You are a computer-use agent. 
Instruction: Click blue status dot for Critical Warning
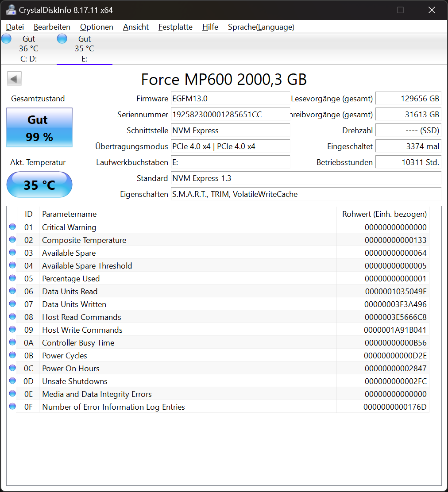(x=12, y=227)
